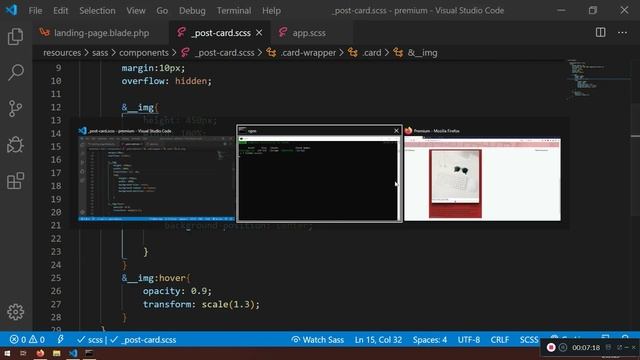Open File Explorer from the taskbar

pos(56,353)
